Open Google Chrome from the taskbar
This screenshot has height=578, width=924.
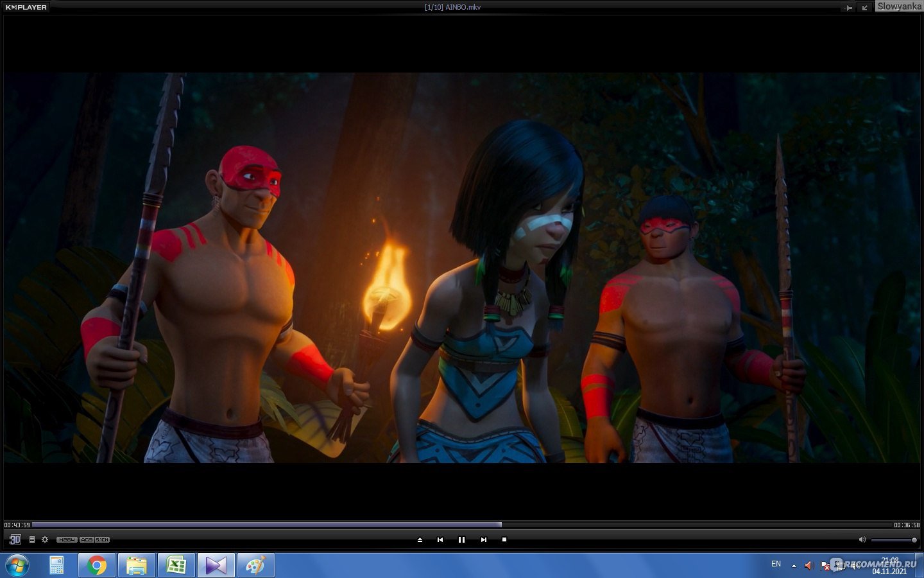97,565
